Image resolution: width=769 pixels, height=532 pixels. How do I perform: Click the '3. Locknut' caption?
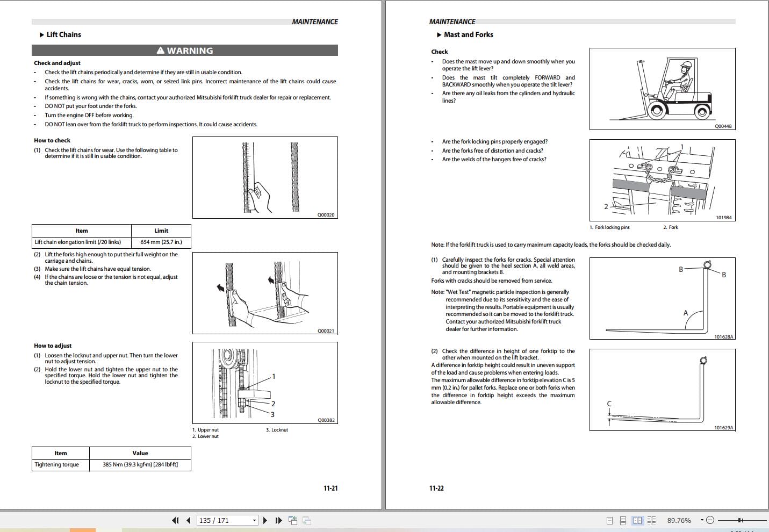[277, 430]
